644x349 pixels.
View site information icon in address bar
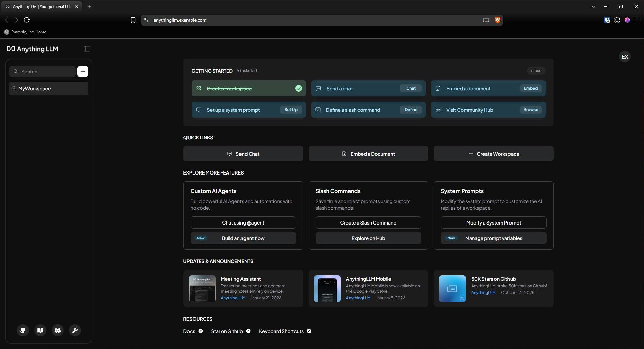pyautogui.click(x=146, y=20)
